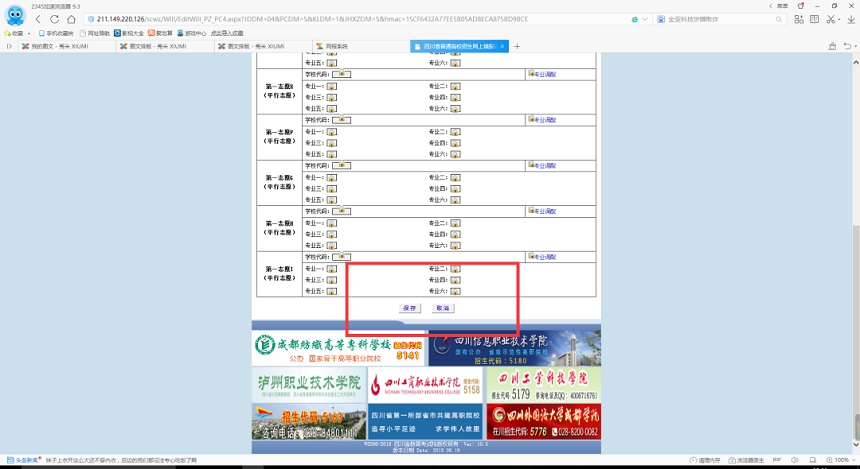Click the address bar URL
Screen dimensions: 860x469
pos(310,19)
